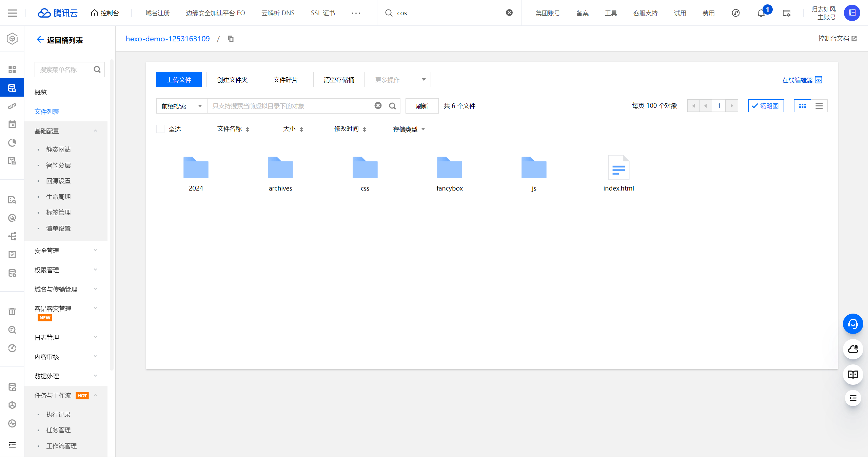Click the page next arrow stepper
Image resolution: width=868 pixels, height=457 pixels.
732,106
